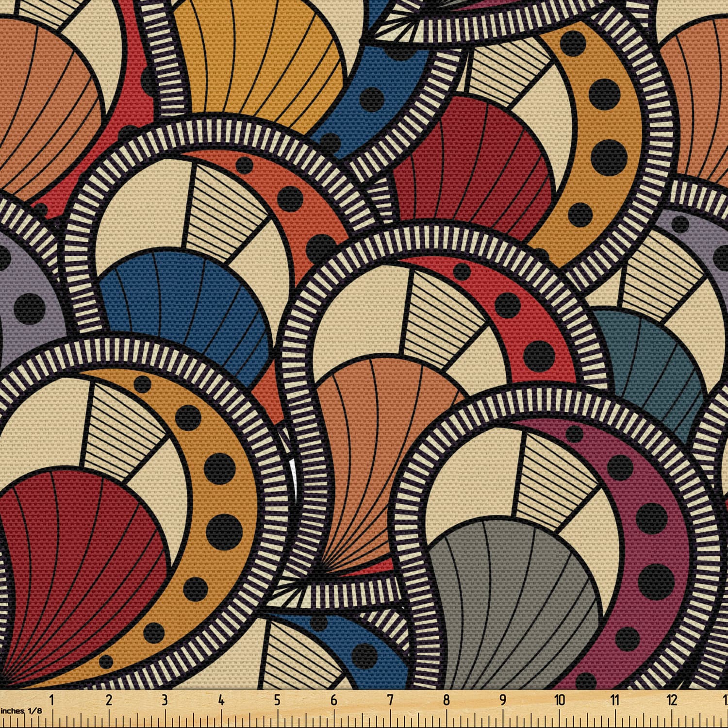Select the number 2 ruler mark
Screen dimensions: 728x728
click(x=108, y=699)
